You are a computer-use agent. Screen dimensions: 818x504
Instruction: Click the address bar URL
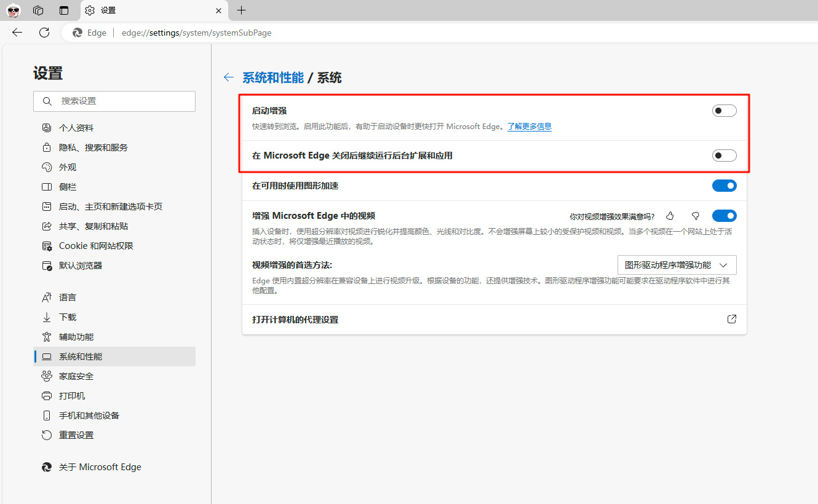click(197, 33)
